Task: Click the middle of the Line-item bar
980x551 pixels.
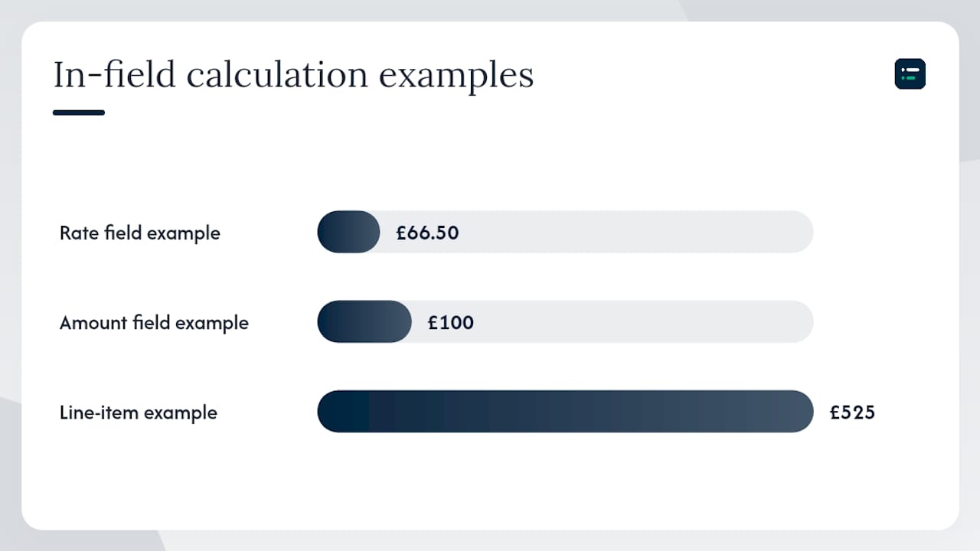Action: [565, 412]
